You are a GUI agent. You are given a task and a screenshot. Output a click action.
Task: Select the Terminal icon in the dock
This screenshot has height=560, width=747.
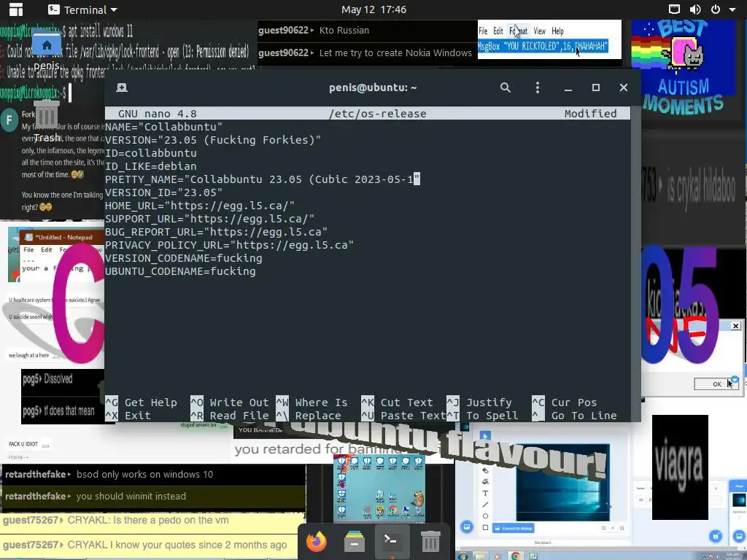(392, 541)
